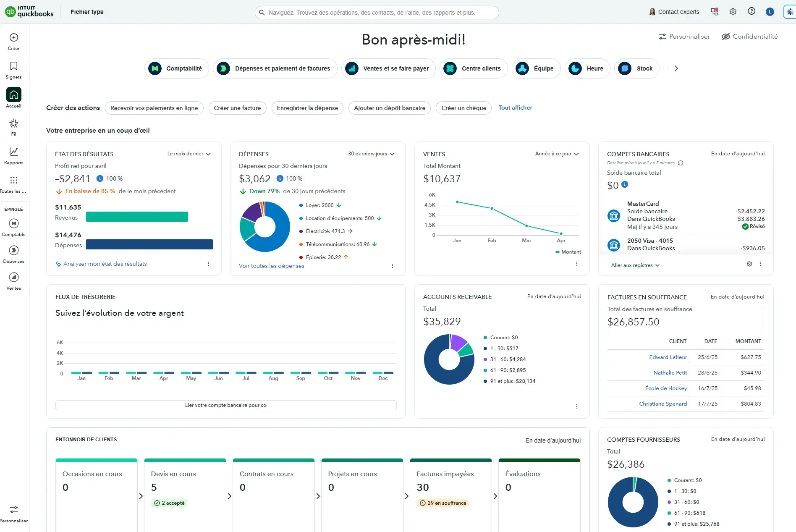Open bank accounts widget gear settings

749,264
